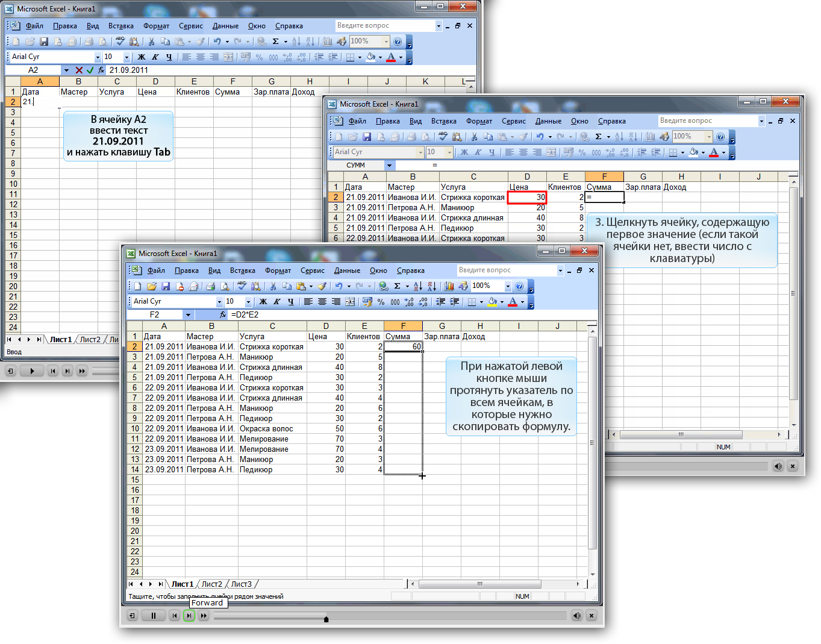Expand the AutoSum dropdown arrow in the front Excel window
This screenshot has height=644, width=821.
click(x=407, y=286)
